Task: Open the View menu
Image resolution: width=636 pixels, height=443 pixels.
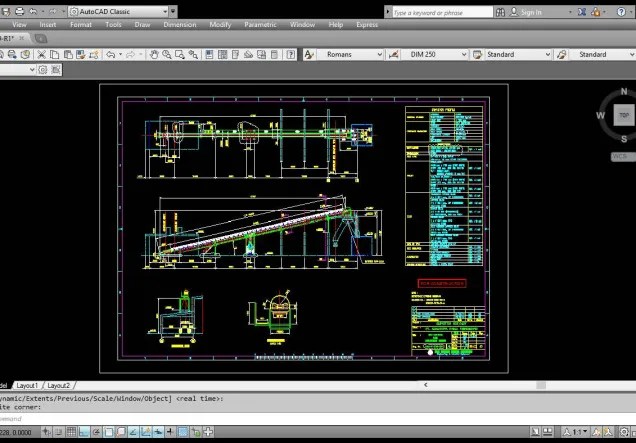Action: tap(19, 25)
